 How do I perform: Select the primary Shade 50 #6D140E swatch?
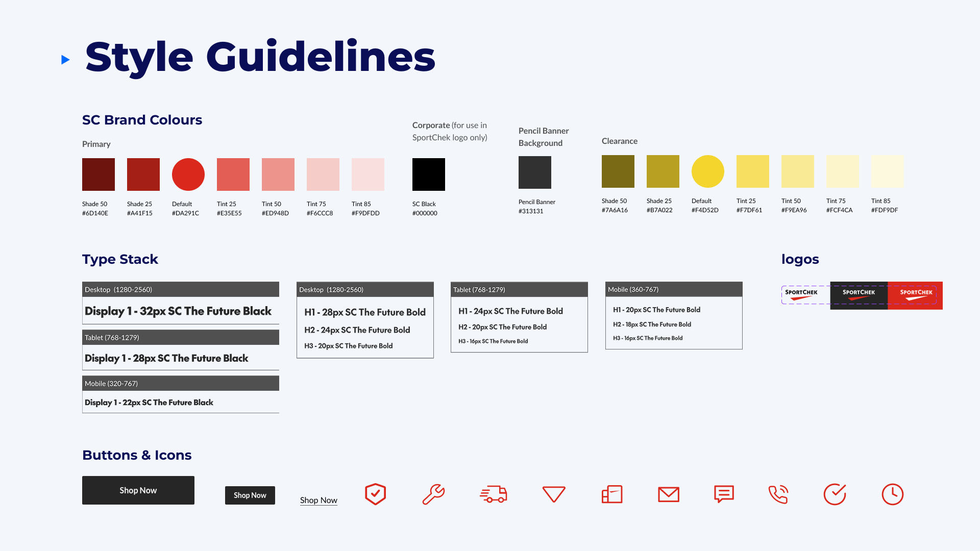click(x=99, y=174)
